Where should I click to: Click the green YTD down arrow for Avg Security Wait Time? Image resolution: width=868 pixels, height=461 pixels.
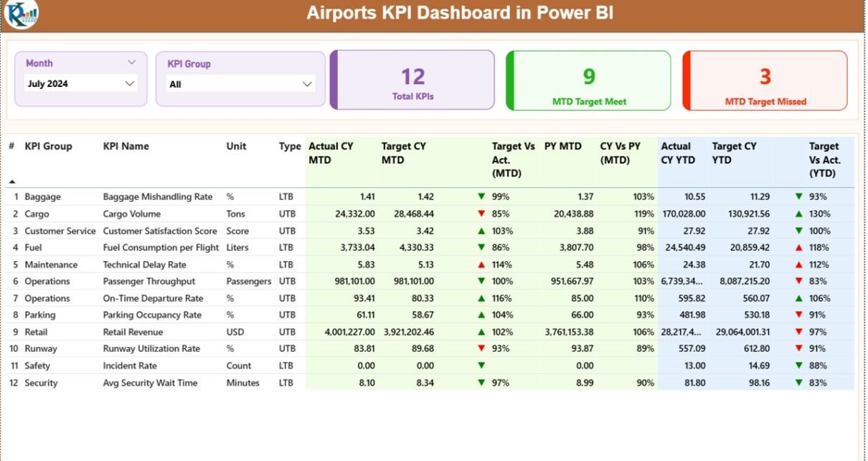[798, 383]
